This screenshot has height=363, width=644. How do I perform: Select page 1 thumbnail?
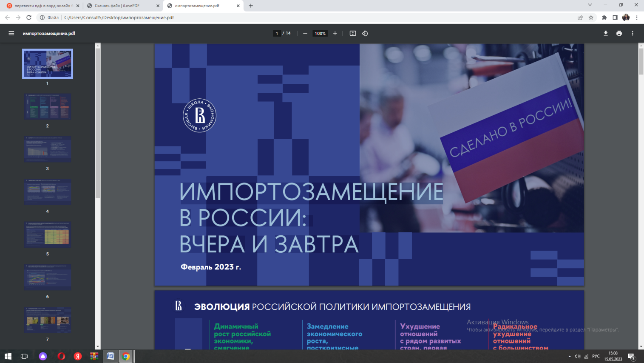click(x=48, y=64)
